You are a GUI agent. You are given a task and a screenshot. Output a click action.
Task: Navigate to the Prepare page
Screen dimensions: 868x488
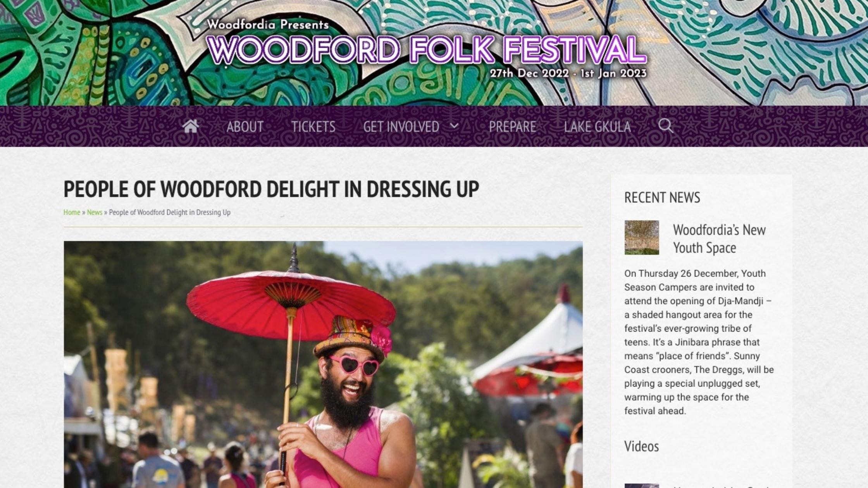pyautogui.click(x=512, y=127)
